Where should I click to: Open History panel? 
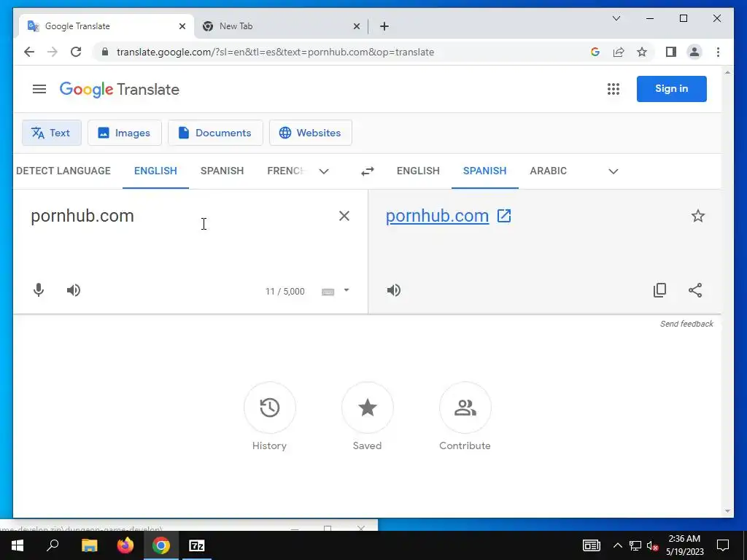point(270,408)
